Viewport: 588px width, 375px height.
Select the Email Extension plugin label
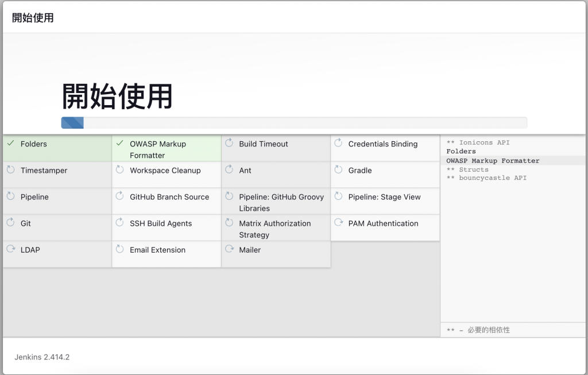click(x=157, y=250)
